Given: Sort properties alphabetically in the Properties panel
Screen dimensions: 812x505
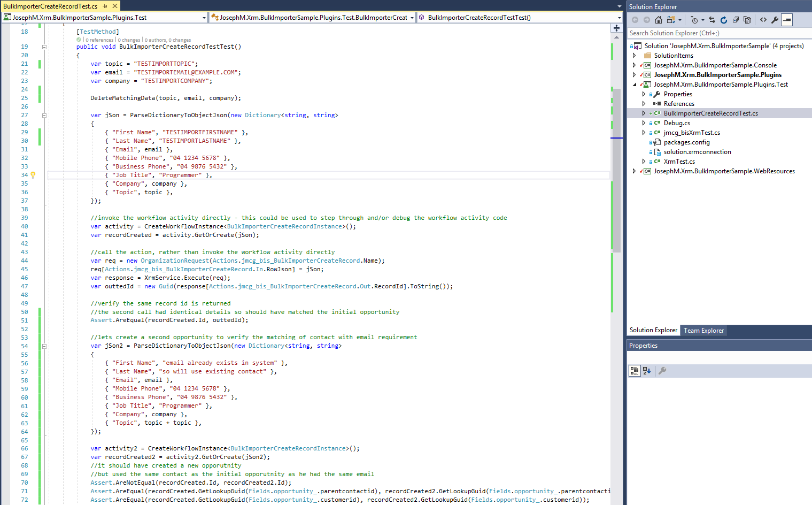Looking at the screenshot, I should [646, 370].
